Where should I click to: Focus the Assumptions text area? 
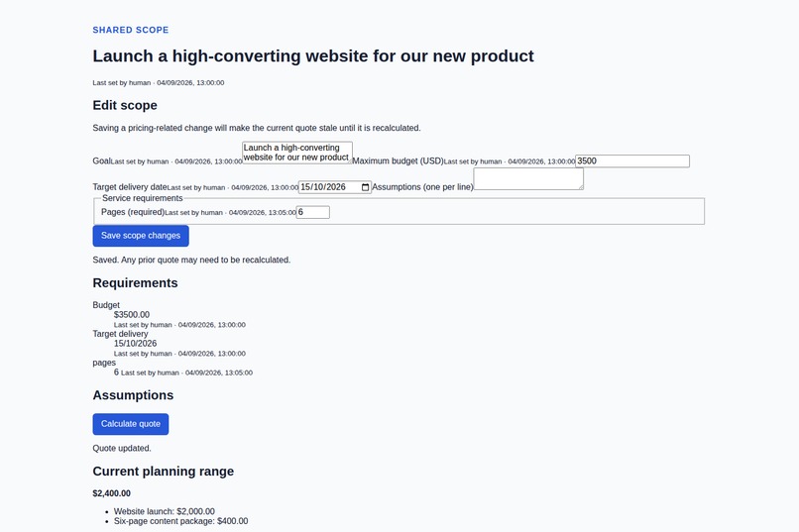tap(528, 178)
